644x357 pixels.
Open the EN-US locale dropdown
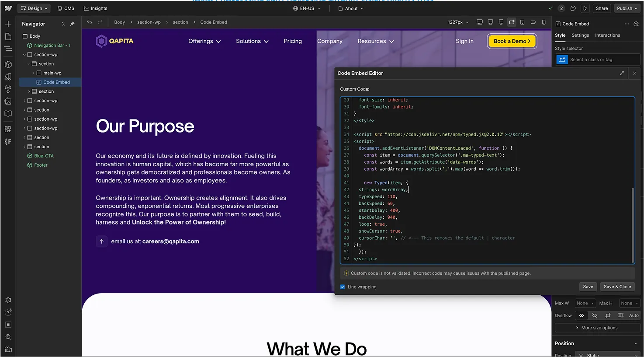[307, 8]
